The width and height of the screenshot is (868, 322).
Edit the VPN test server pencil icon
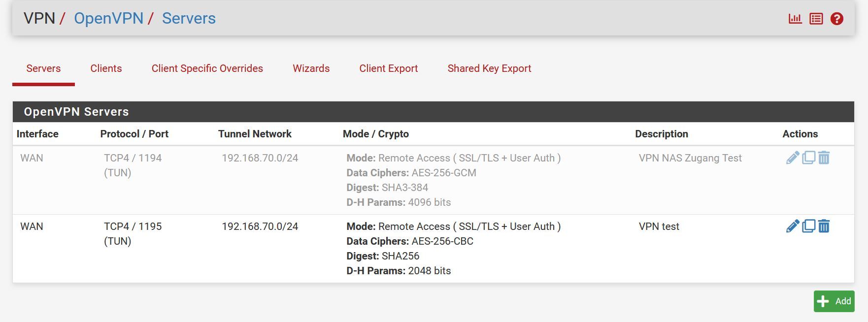click(792, 226)
